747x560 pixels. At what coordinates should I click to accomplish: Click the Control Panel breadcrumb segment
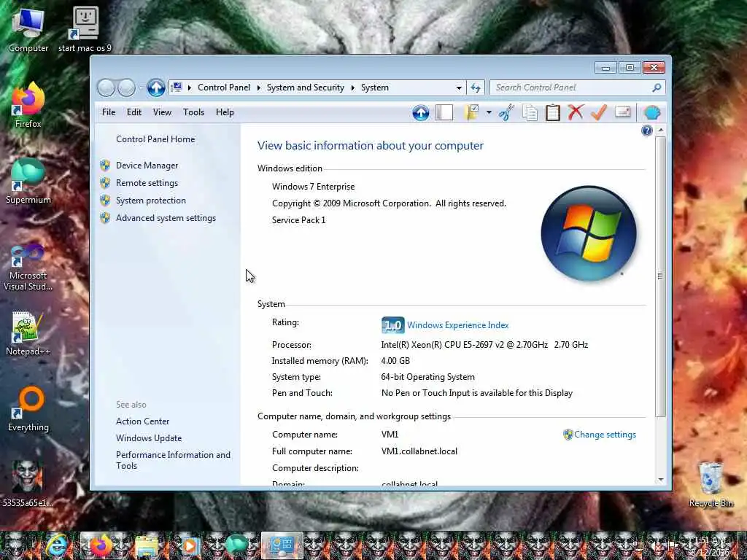click(x=224, y=87)
